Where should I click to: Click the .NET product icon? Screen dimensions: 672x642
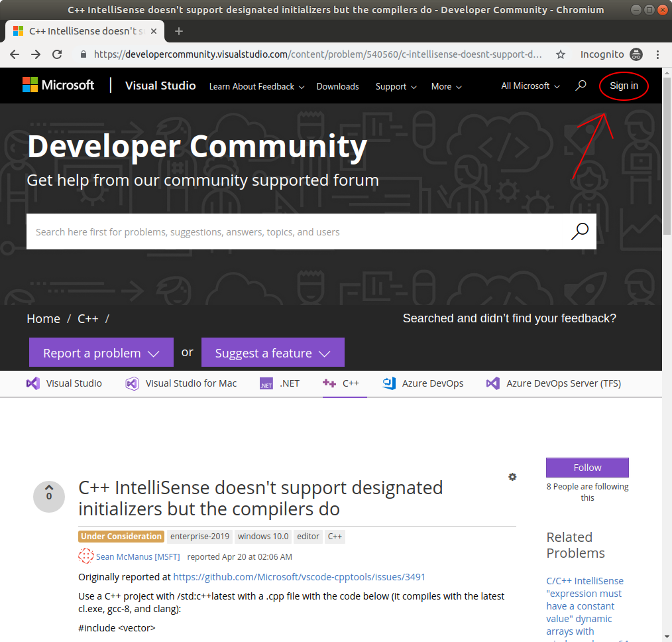click(x=266, y=383)
